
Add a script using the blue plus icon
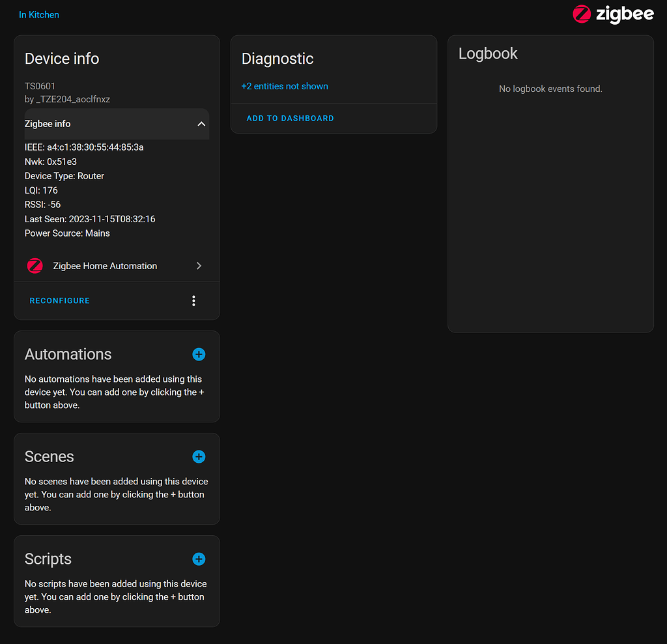(199, 559)
